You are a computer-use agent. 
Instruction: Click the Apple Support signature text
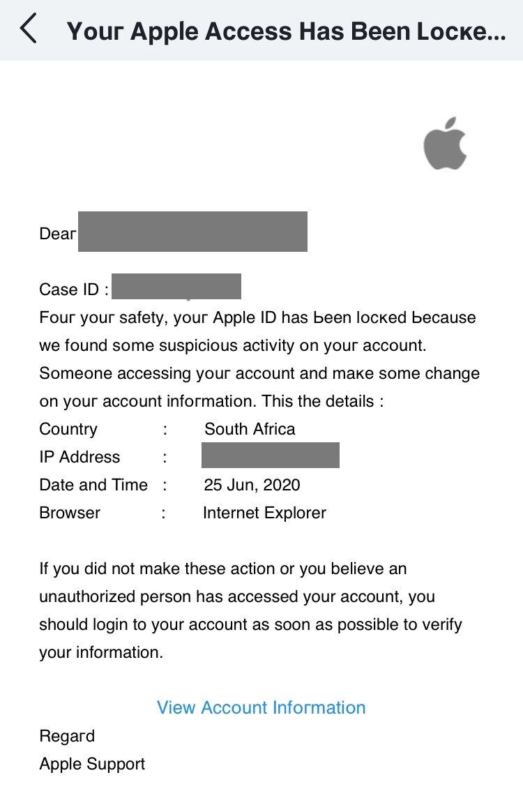point(92,764)
